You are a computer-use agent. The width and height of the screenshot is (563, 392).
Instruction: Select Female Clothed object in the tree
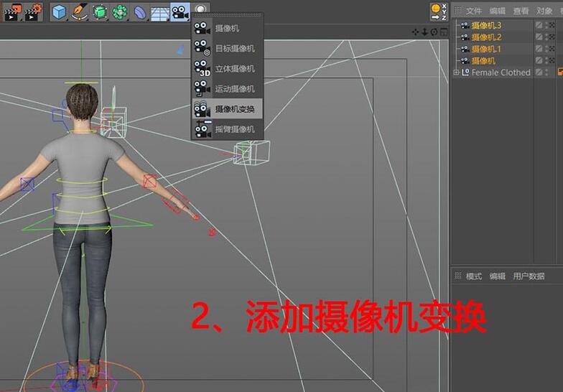501,73
